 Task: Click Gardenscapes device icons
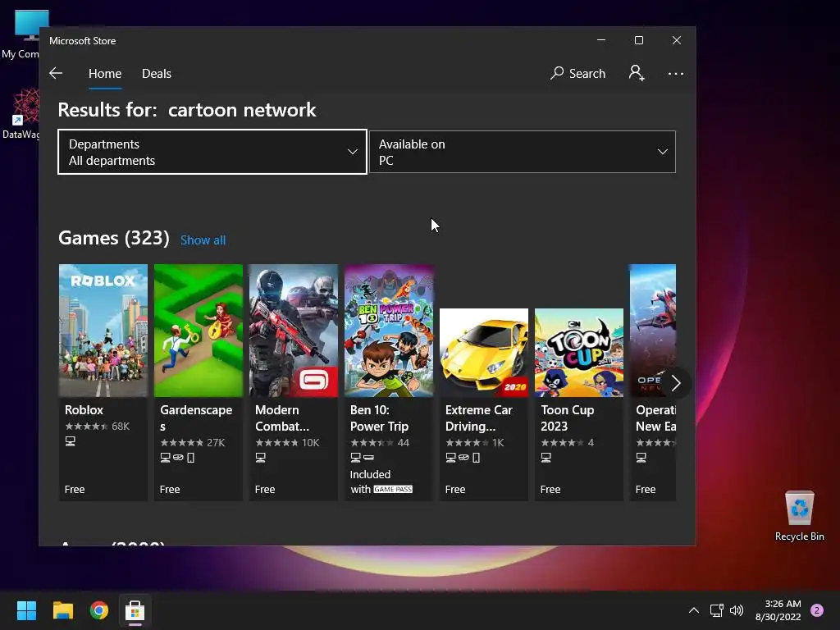tap(177, 458)
